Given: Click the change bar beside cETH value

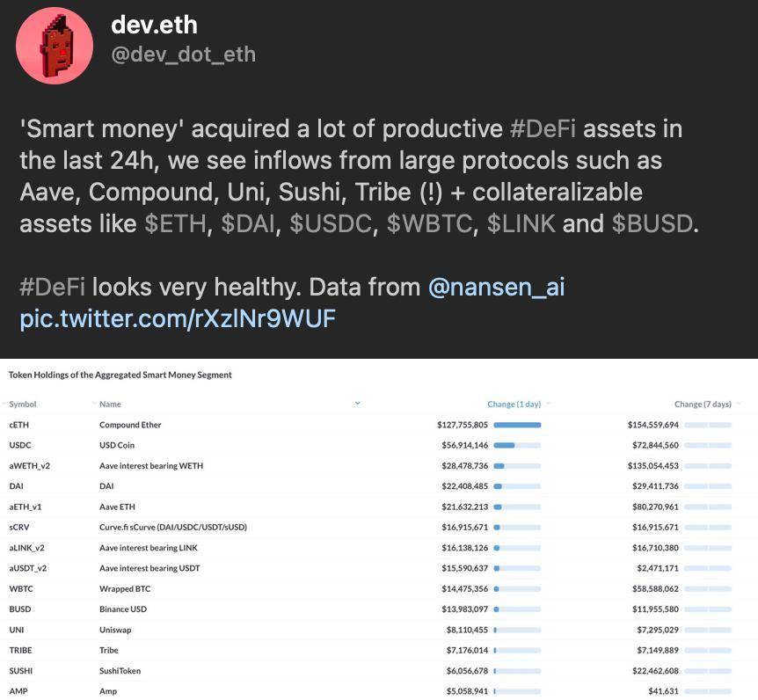Looking at the screenshot, I should (x=519, y=424).
